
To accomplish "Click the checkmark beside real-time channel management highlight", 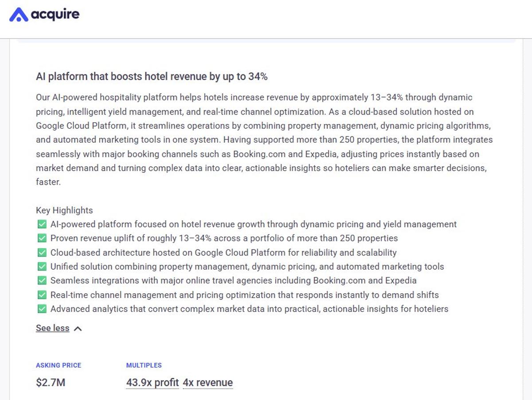I will (x=42, y=295).
